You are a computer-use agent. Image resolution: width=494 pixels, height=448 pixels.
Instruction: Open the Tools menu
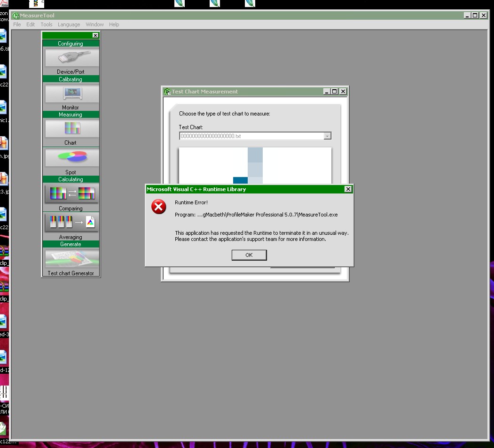(47, 24)
